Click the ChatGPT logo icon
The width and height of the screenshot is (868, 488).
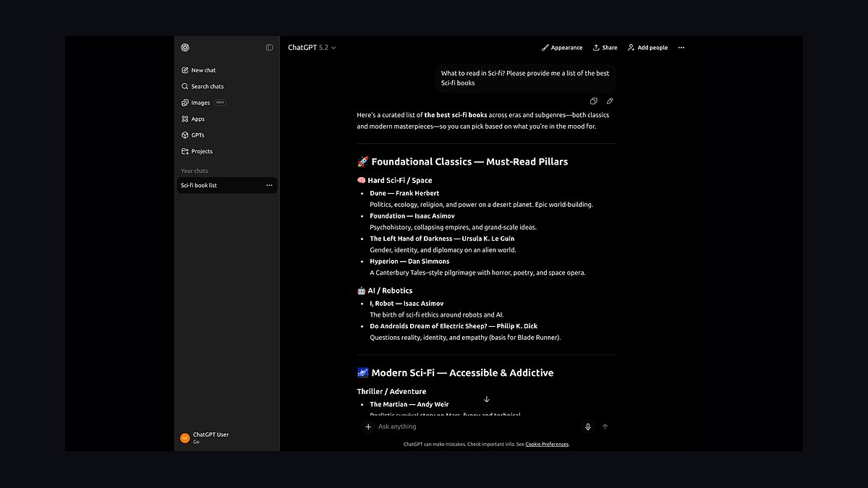[185, 48]
